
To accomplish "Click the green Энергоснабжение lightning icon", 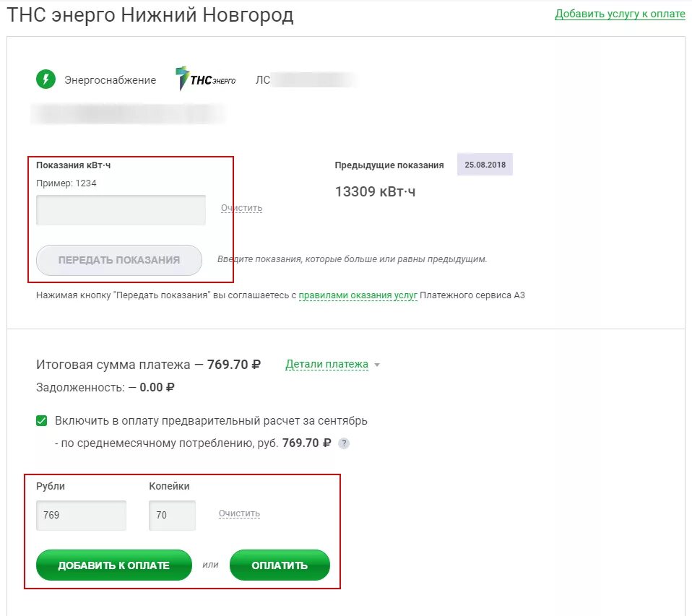I will pos(46,79).
